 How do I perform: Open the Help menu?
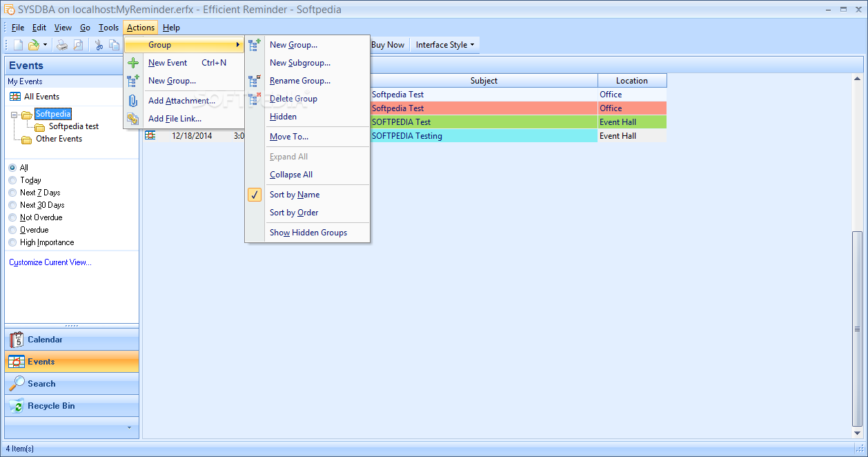(171, 28)
